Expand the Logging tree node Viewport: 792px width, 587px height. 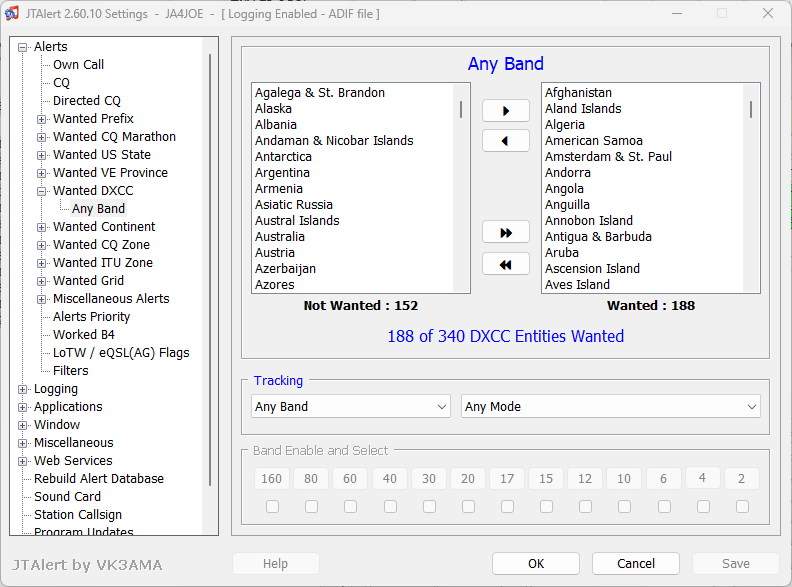click(22, 389)
